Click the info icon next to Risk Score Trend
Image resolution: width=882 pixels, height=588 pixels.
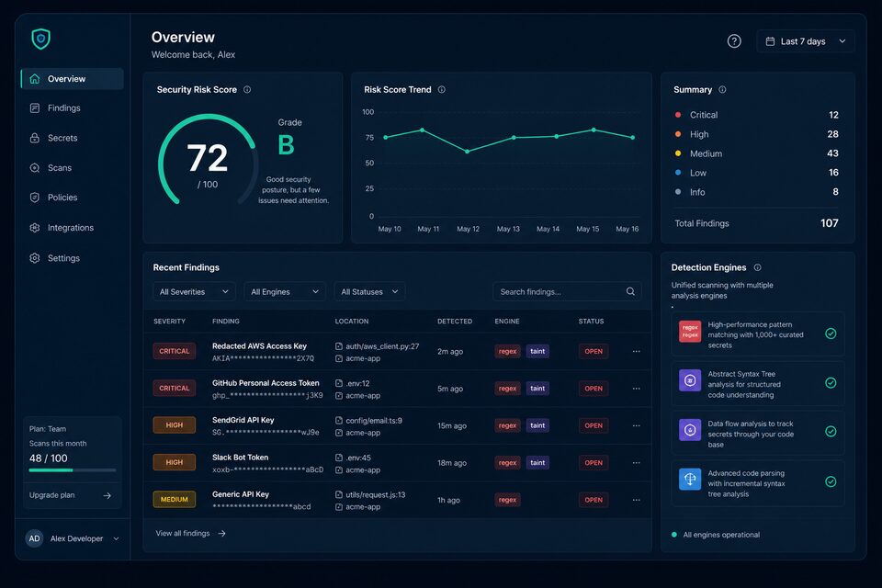pyautogui.click(x=442, y=89)
